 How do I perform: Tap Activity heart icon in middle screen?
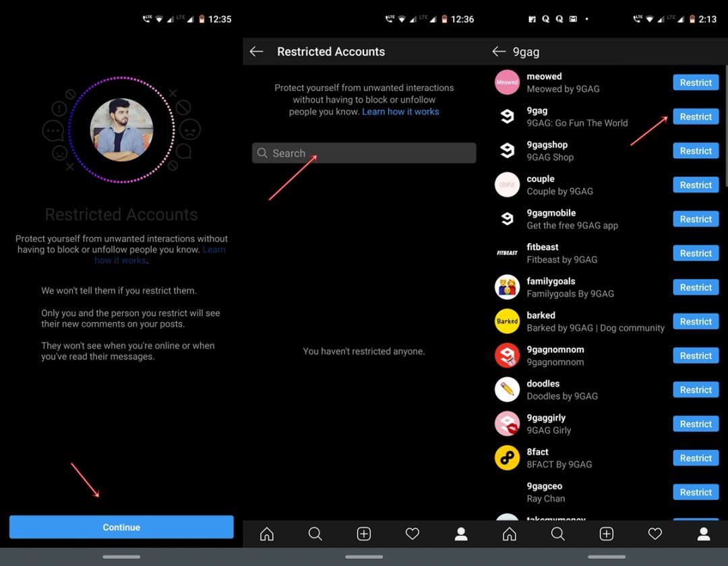(x=413, y=534)
